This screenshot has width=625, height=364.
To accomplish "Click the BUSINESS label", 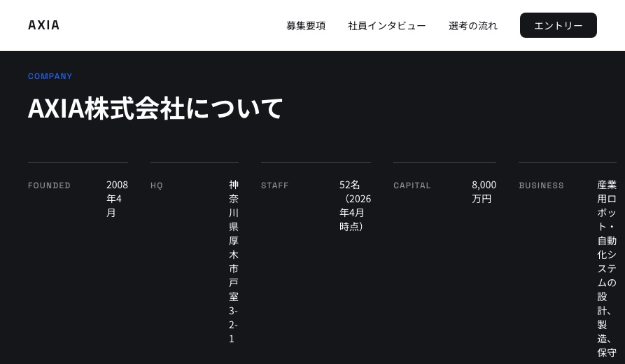I will tap(541, 185).
